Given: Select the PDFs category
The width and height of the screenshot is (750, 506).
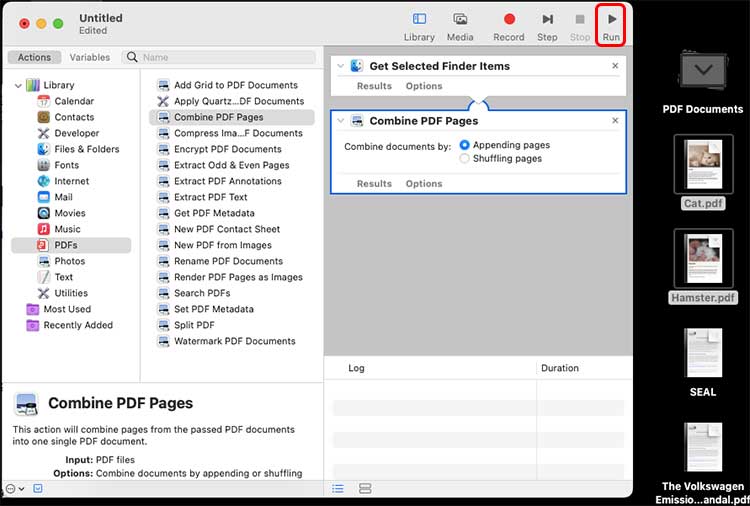Looking at the screenshot, I should tap(71, 245).
